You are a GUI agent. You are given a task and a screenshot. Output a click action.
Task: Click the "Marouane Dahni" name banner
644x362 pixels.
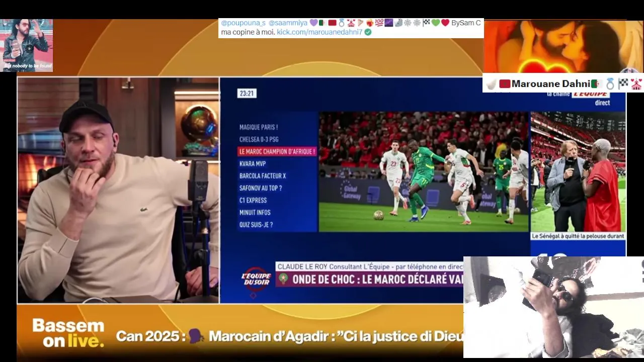click(562, 83)
